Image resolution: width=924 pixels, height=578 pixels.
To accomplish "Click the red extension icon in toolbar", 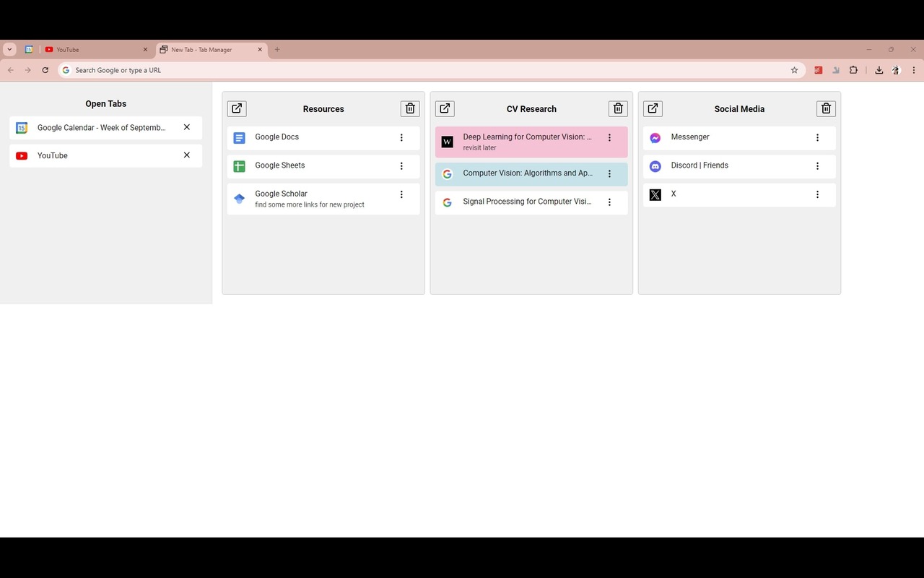I will pos(819,70).
